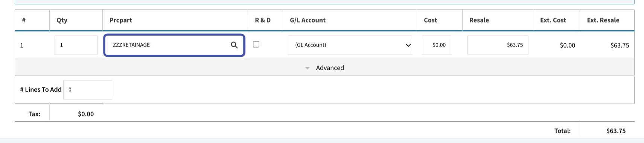This screenshot has height=143, width=644.
Task: Click the Qty column header
Action: click(62, 20)
